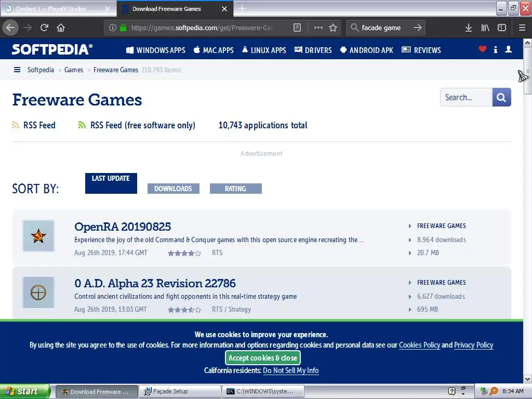Image resolution: width=532 pixels, height=399 pixels.
Task: Go back to the previous page
Action: pyautogui.click(x=10, y=28)
